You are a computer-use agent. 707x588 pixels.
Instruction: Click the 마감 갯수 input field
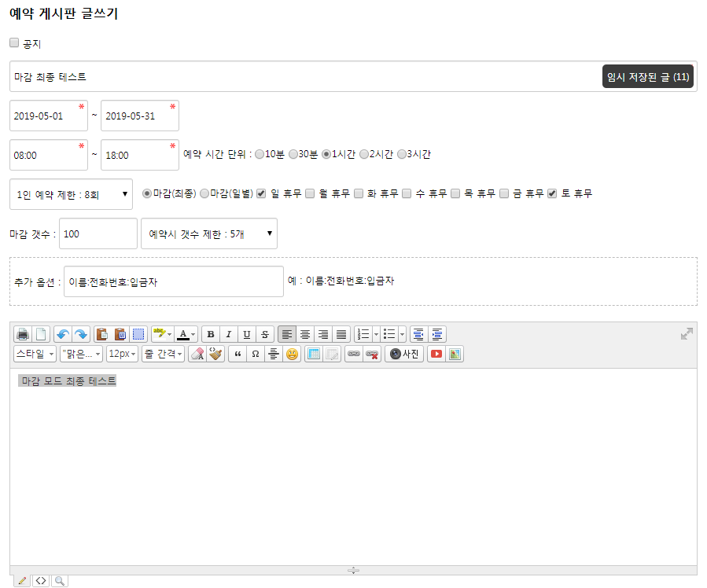click(x=98, y=233)
